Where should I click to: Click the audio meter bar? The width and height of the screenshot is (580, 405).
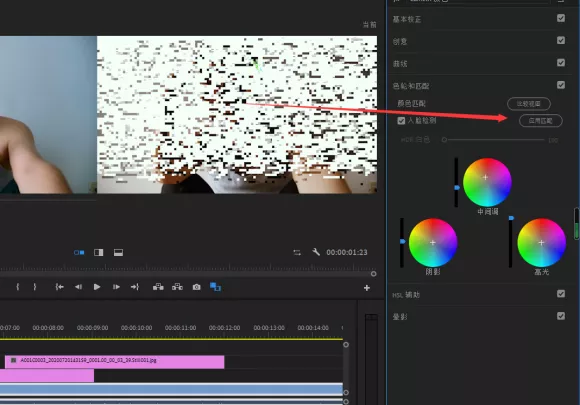pyautogui.click(x=371, y=359)
